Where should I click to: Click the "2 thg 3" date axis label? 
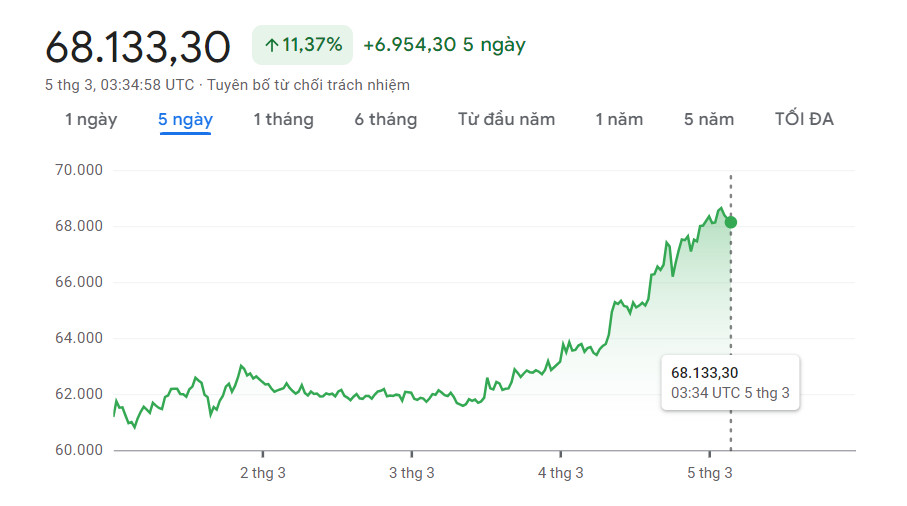pos(263,472)
